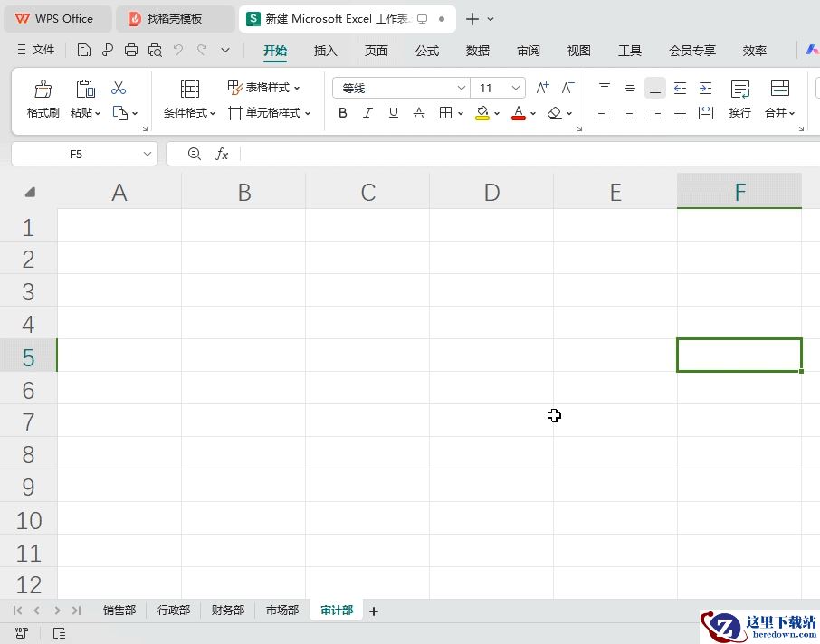The width and height of the screenshot is (820, 644).
Task: Open the font color picker arrow
Action: 533,113
